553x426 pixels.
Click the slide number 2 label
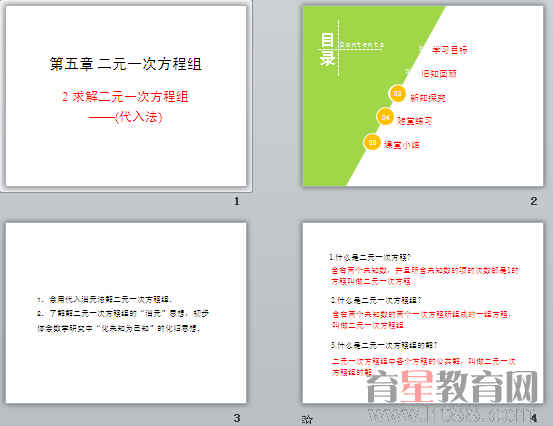click(x=534, y=201)
